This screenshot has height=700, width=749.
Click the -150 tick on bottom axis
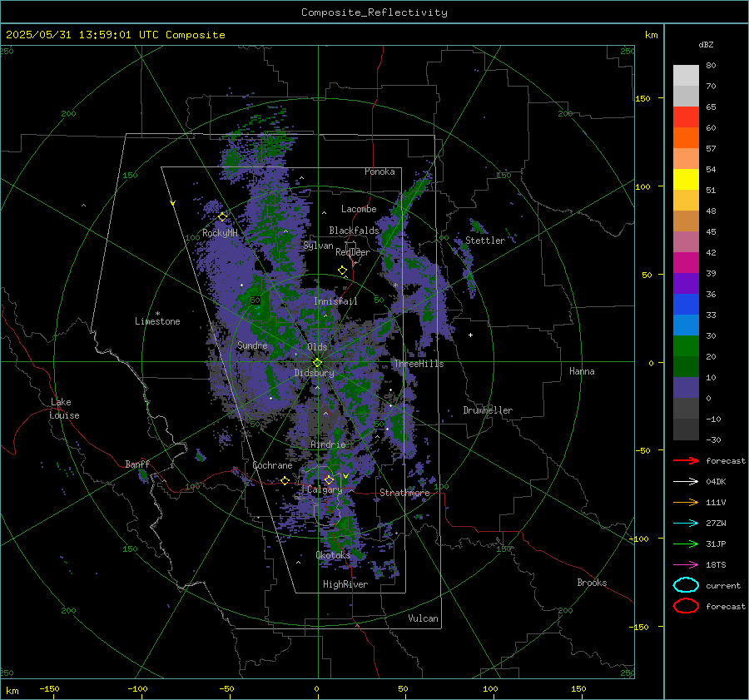tap(49, 688)
